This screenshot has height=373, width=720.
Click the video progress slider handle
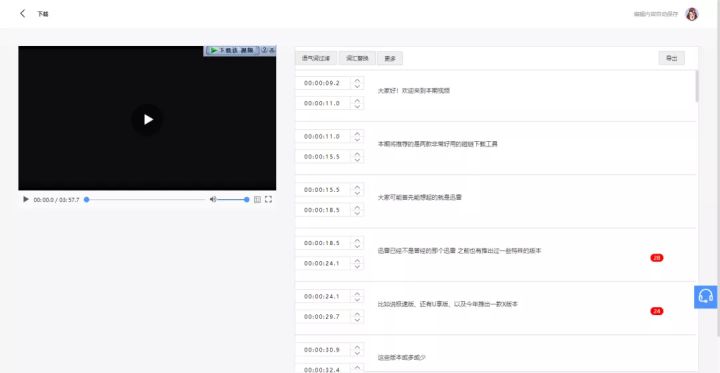click(86, 199)
